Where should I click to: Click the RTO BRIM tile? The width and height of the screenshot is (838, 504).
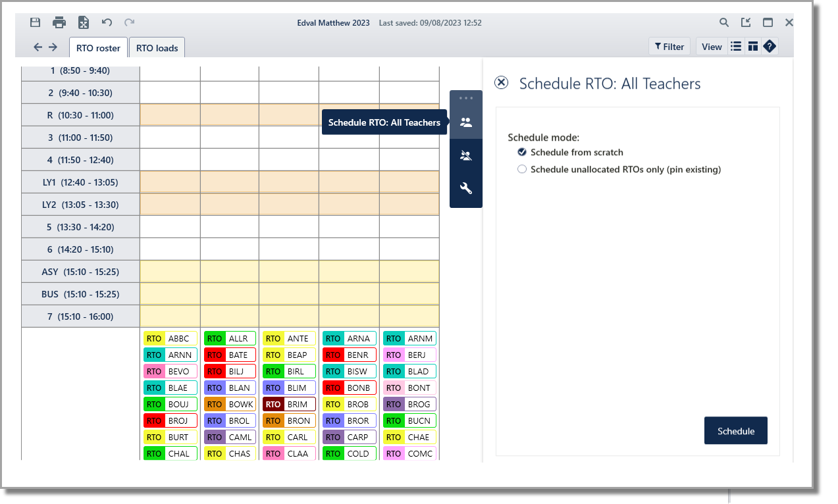tap(289, 404)
